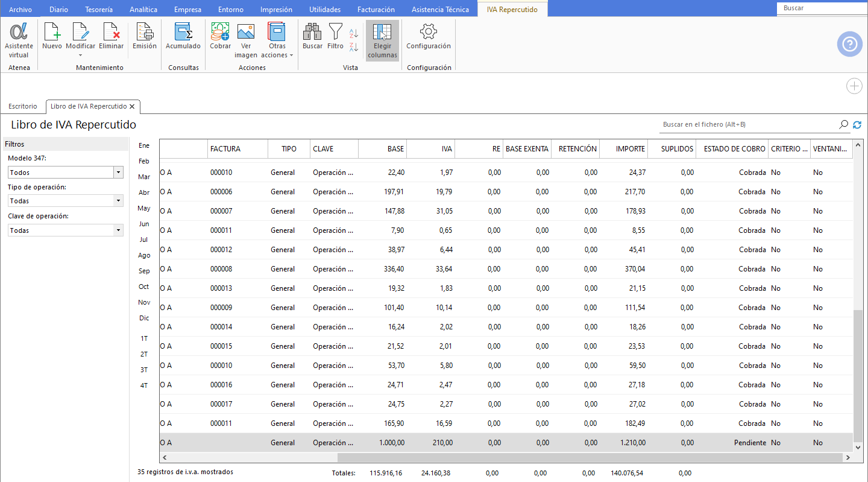Close the Libro de IVA Repercutido tab

click(132, 106)
